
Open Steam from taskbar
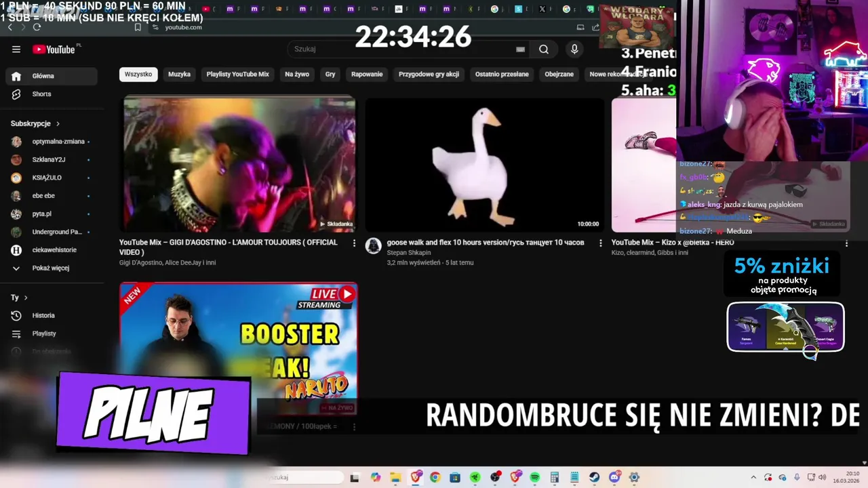click(x=594, y=478)
